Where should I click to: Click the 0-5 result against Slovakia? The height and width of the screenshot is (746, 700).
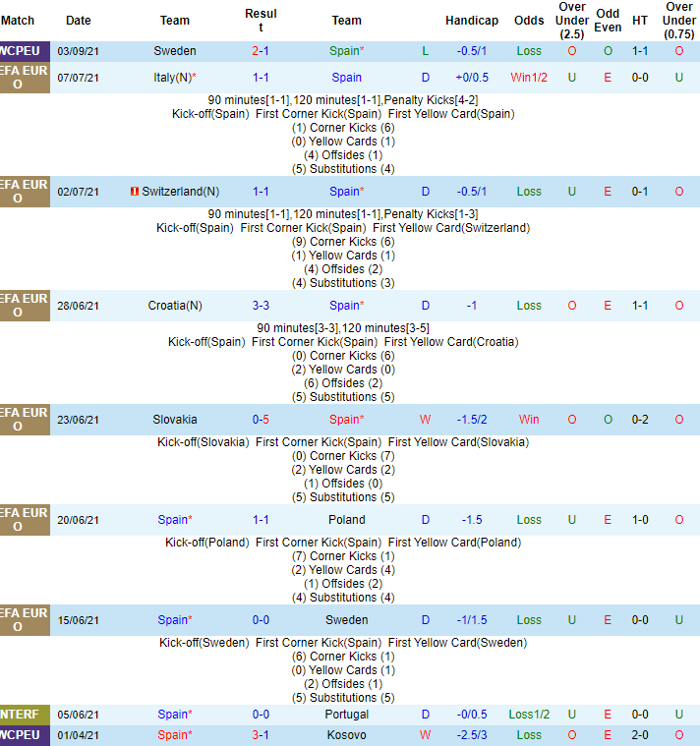tap(261, 420)
